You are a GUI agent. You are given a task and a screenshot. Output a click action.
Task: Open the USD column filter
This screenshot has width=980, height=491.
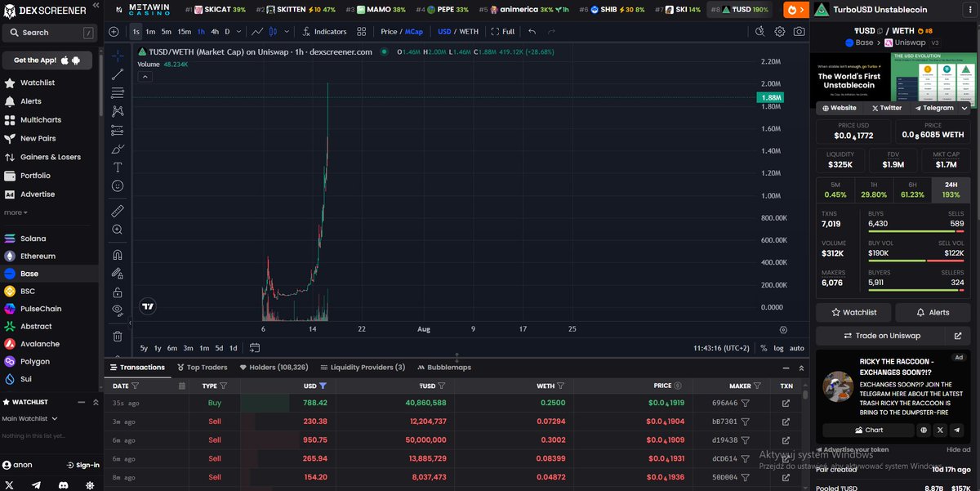tap(323, 386)
